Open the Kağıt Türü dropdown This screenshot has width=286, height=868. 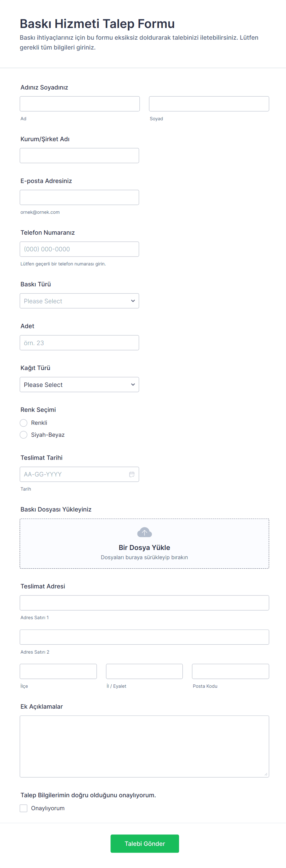[x=79, y=384]
